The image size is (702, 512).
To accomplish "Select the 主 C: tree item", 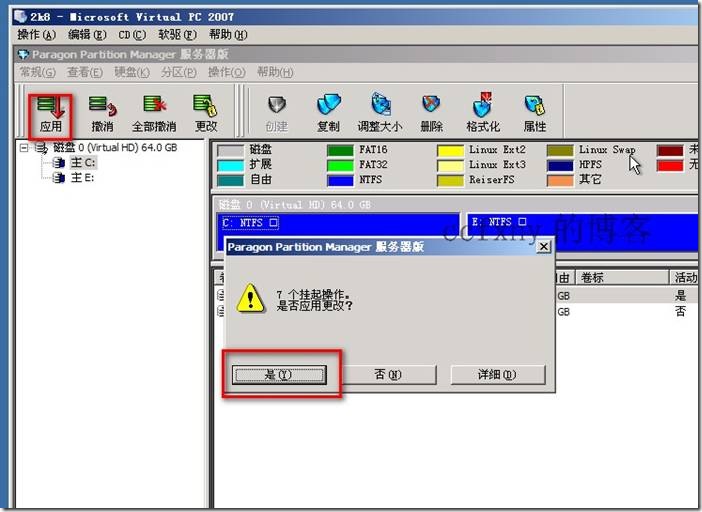I will coord(83,163).
